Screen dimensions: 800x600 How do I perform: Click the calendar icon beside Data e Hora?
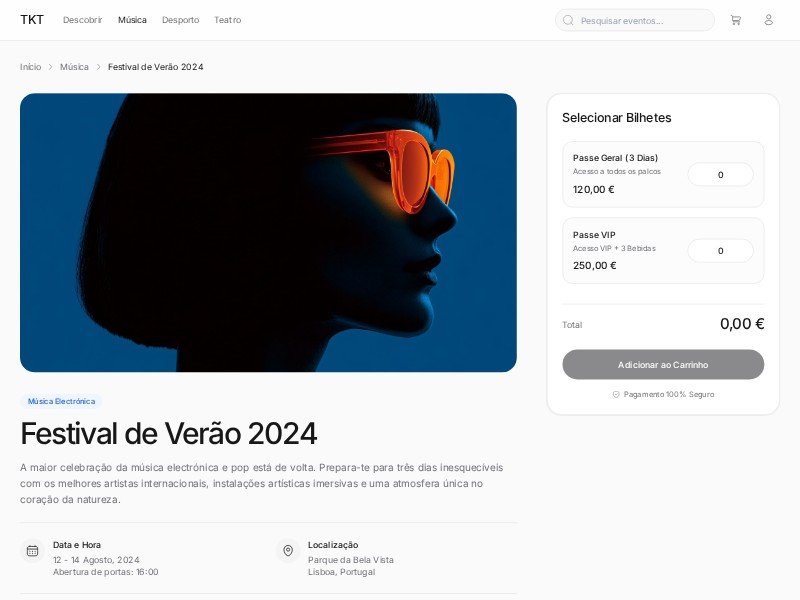tap(32, 551)
